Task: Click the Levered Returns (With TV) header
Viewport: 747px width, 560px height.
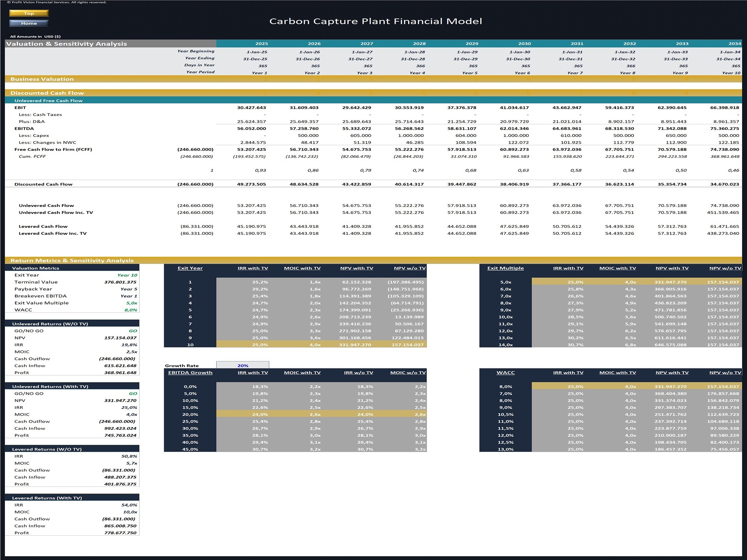Action: click(72, 498)
